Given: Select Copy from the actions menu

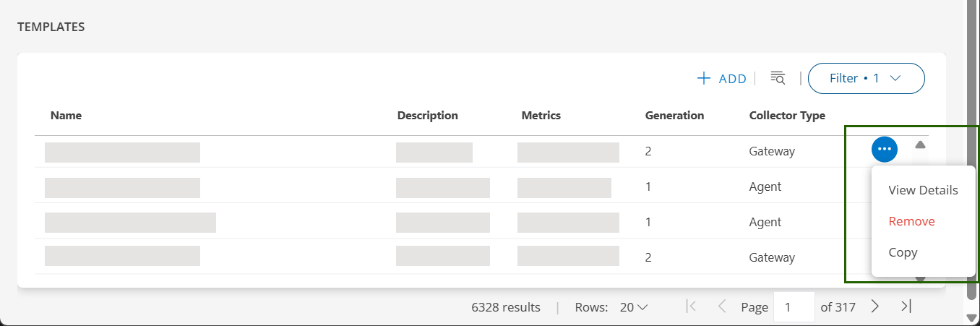Looking at the screenshot, I should 903,252.
